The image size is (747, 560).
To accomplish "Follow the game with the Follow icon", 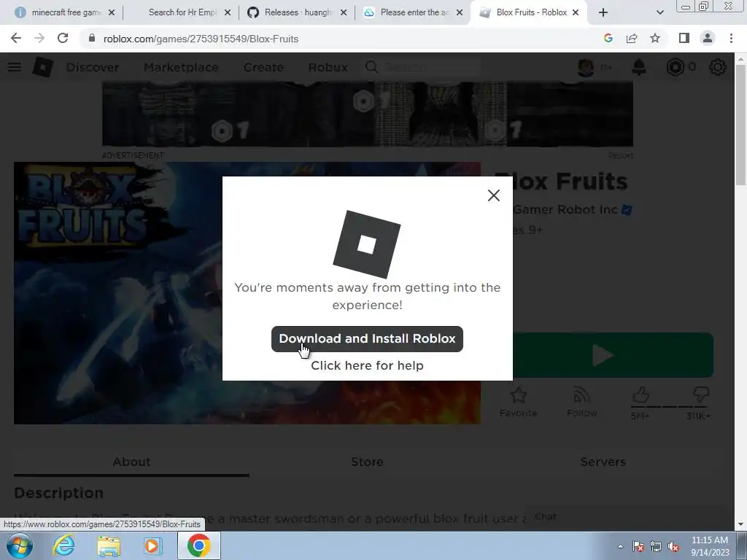I will 581,402.
